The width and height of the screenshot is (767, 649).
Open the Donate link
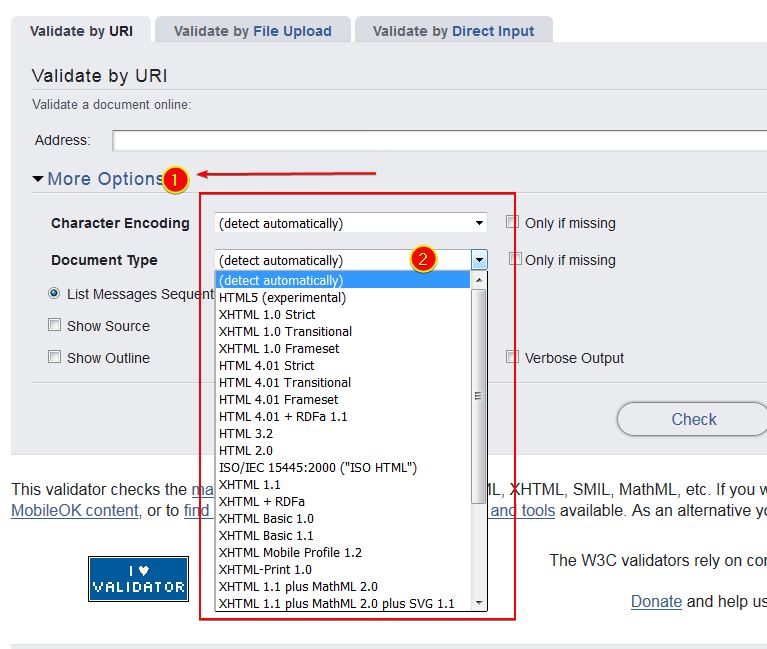pyautogui.click(x=656, y=601)
